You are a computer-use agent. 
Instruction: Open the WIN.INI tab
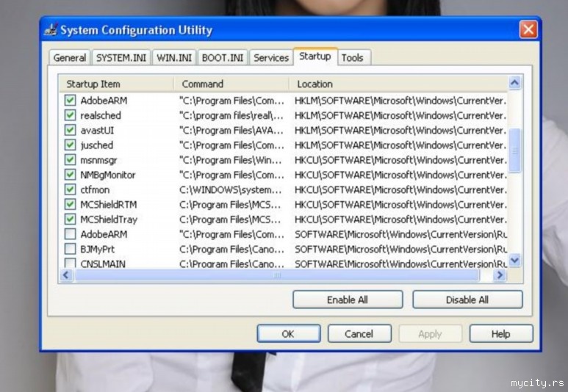click(x=174, y=57)
